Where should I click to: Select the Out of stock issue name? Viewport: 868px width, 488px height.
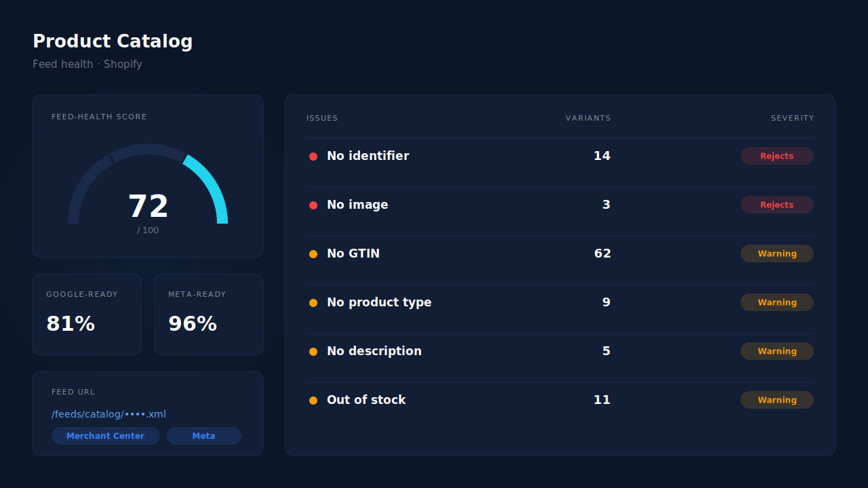click(x=366, y=400)
